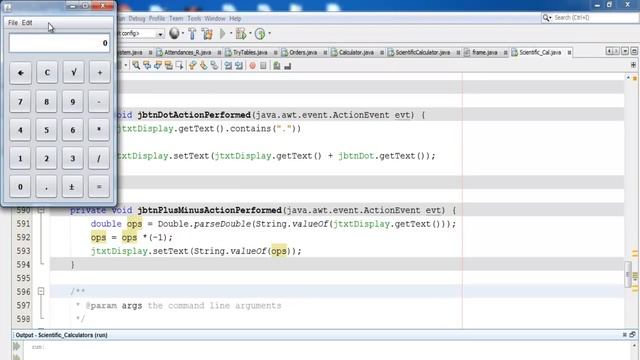Switch to the frame.java tab

pyautogui.click(x=484, y=53)
